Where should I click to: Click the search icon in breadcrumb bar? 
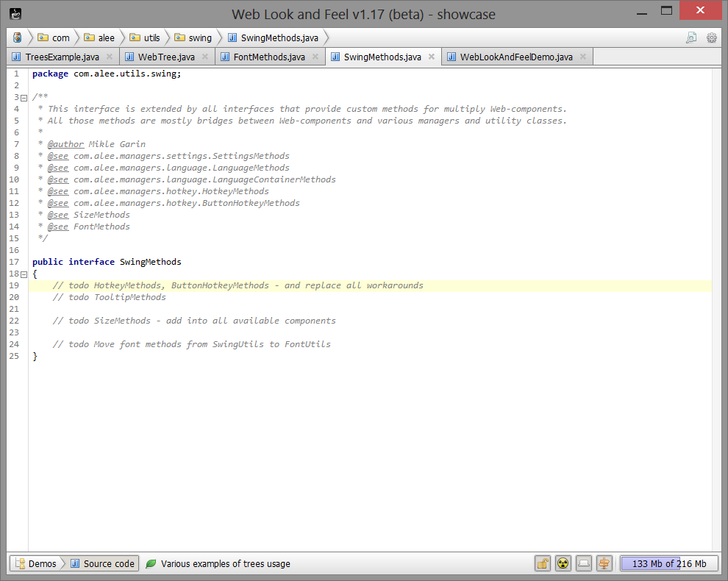pos(691,38)
